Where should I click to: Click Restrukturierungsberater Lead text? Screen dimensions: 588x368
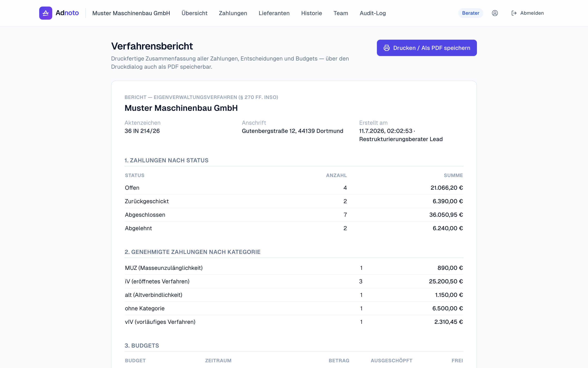[x=401, y=139]
